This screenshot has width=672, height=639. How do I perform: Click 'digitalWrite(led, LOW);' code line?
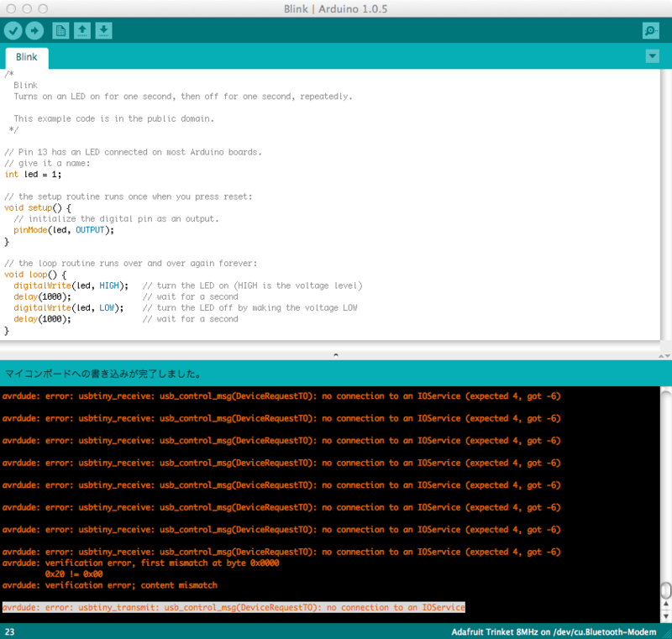[69, 308]
